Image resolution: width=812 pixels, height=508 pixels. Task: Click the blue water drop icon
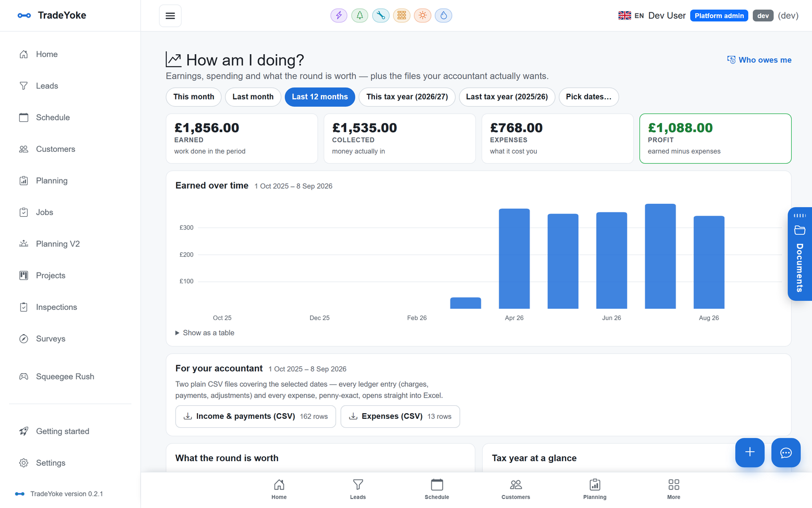(443, 16)
